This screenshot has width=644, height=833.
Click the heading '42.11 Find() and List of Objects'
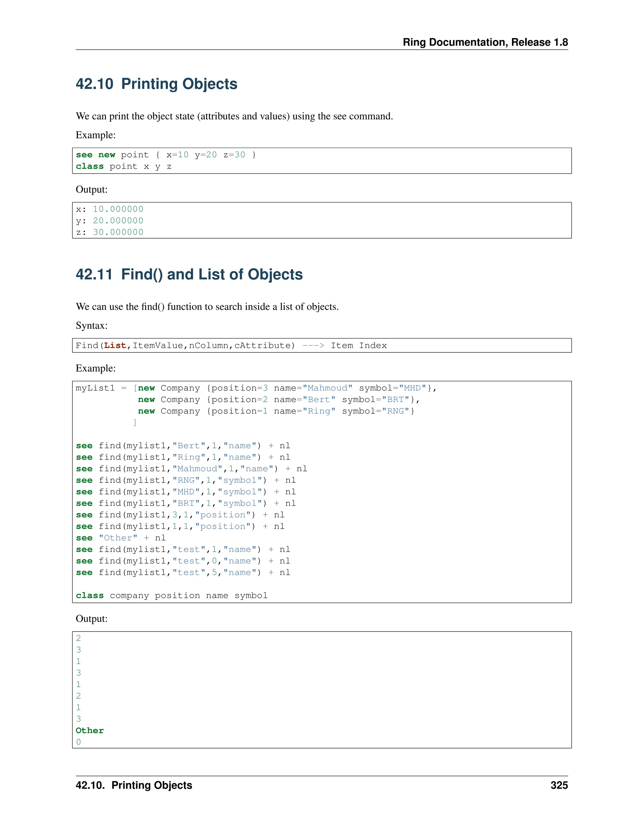(x=189, y=274)
